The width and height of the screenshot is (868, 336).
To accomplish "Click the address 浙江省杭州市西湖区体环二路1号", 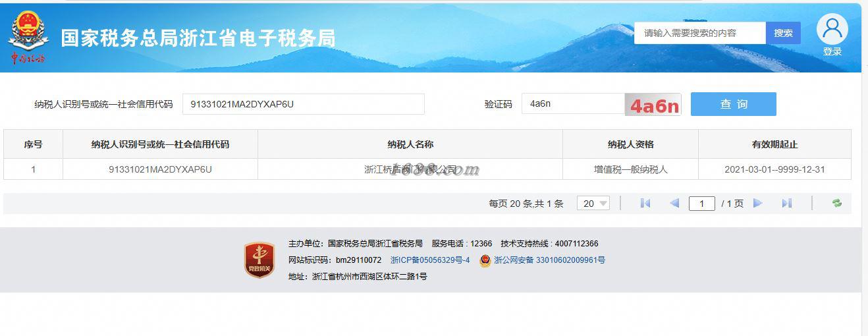I will pyautogui.click(x=358, y=277).
